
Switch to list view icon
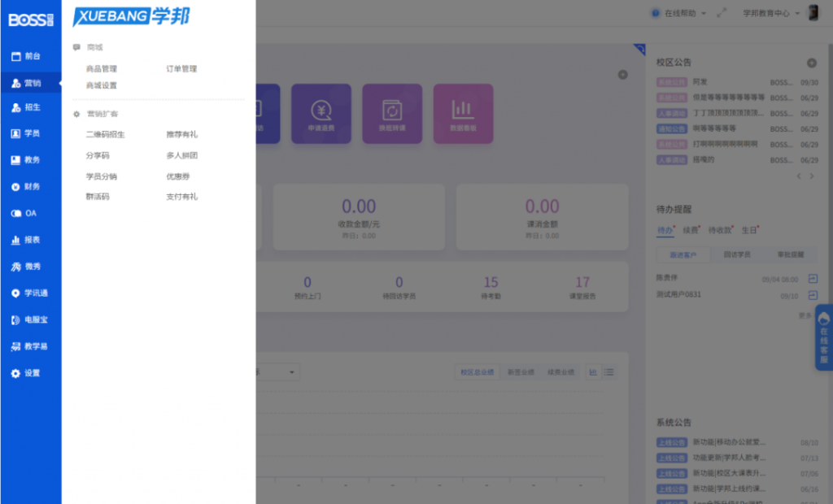tap(608, 372)
